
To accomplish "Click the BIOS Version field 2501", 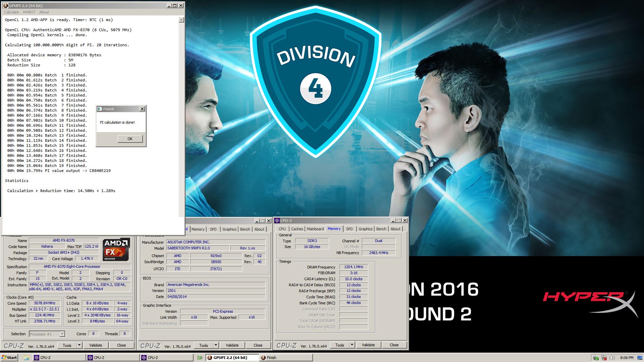I will point(216,291).
